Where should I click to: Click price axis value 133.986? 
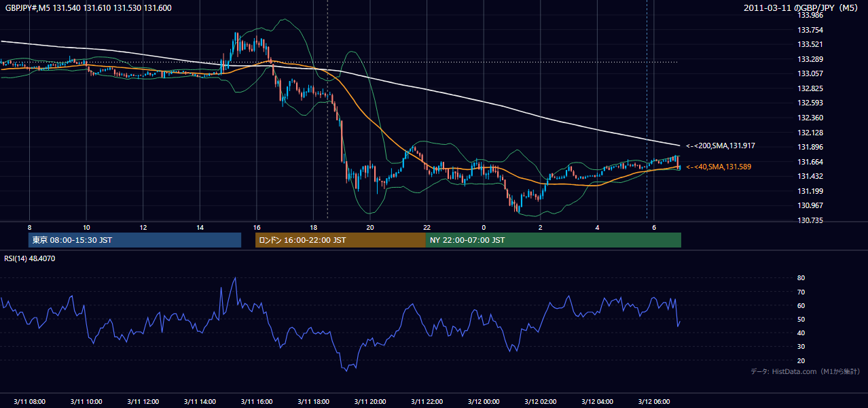tap(810, 15)
